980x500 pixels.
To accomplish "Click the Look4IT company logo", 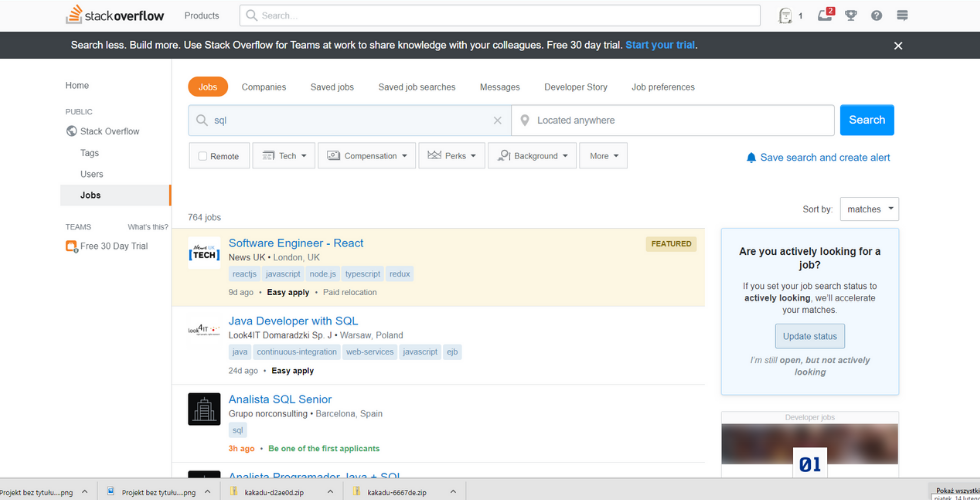I will pos(204,330).
